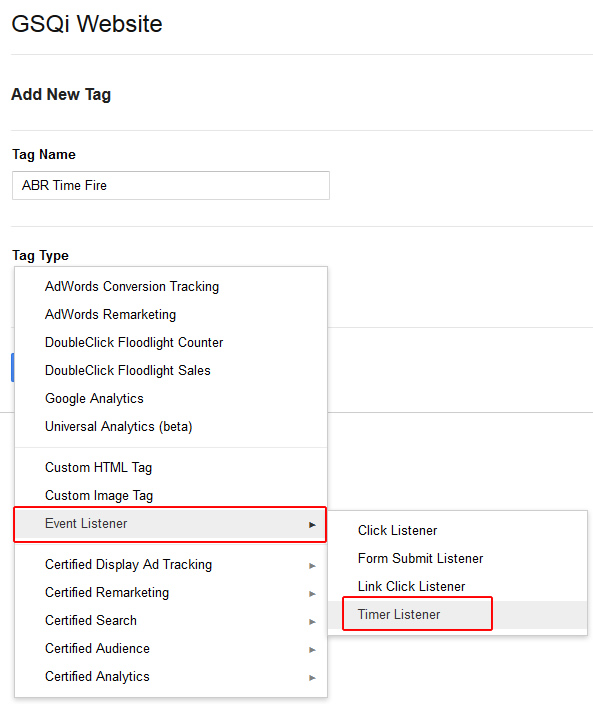Choose Universal Analytics (beta) option
The image size is (593, 711).
pos(171,427)
